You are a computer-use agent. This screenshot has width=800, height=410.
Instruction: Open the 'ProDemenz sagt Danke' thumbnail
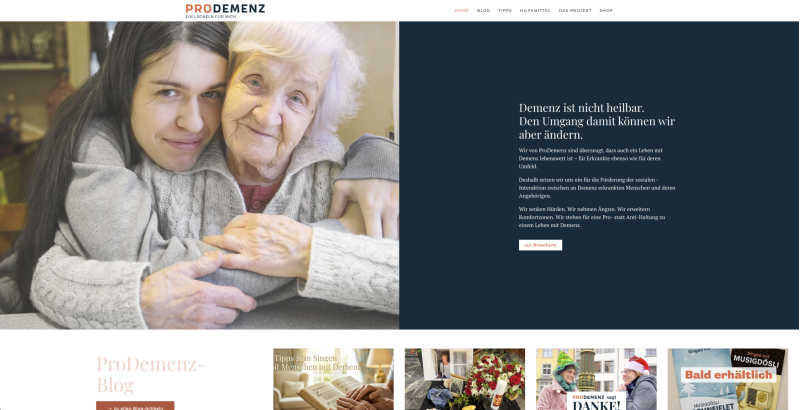click(596, 379)
